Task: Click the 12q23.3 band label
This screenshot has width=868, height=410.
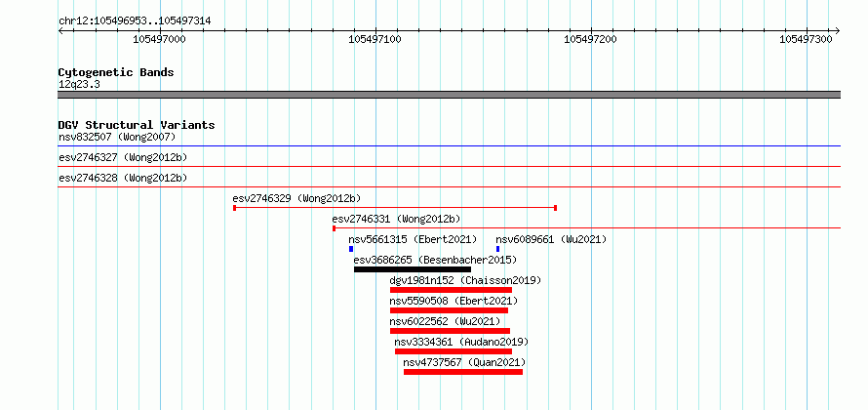Action: [79, 85]
